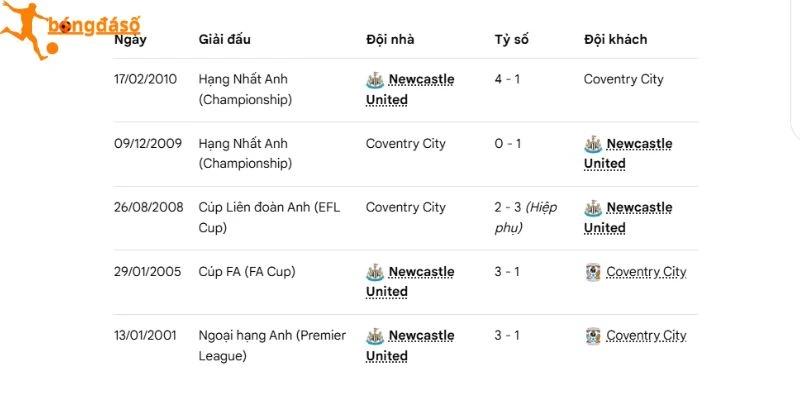Click Newcastle crest in the 13/01/2001 row

(375, 336)
